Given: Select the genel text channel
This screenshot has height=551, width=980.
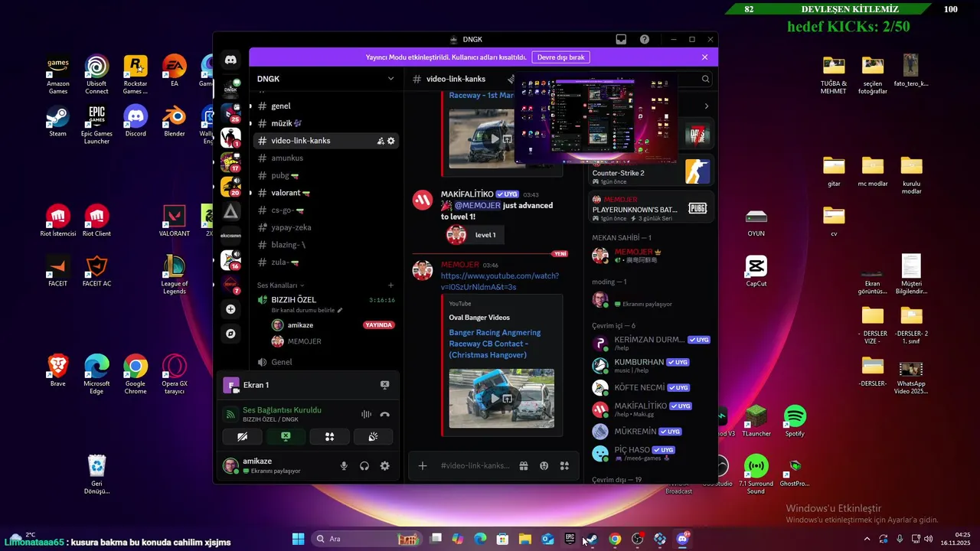Looking at the screenshot, I should pyautogui.click(x=325, y=106).
